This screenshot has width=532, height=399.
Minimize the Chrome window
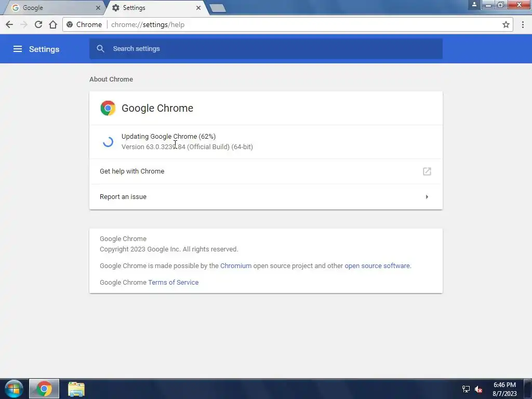pyautogui.click(x=488, y=5)
